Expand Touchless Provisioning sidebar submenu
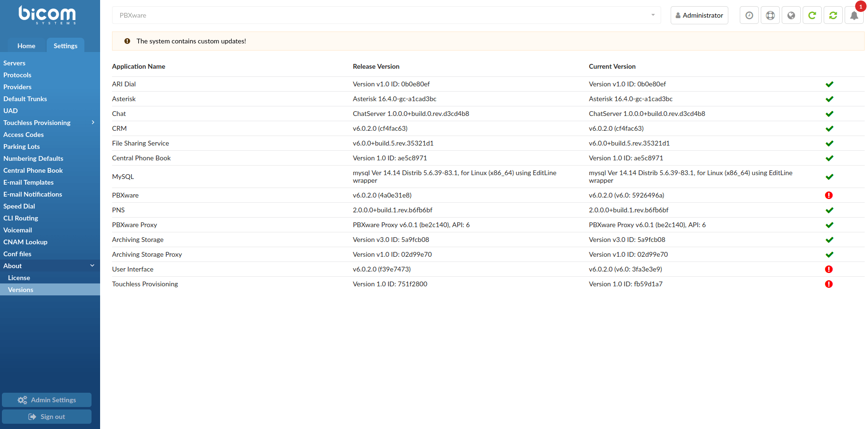The image size is (868, 429). (x=93, y=123)
